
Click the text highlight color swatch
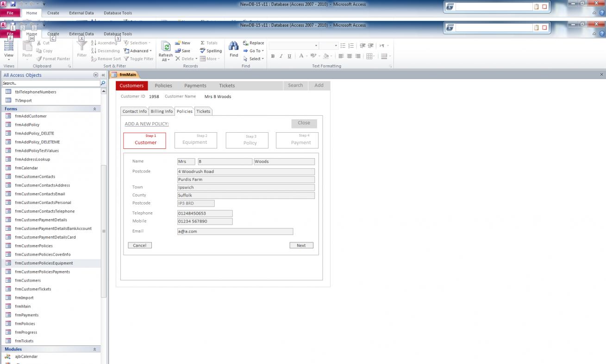pyautogui.click(x=313, y=56)
